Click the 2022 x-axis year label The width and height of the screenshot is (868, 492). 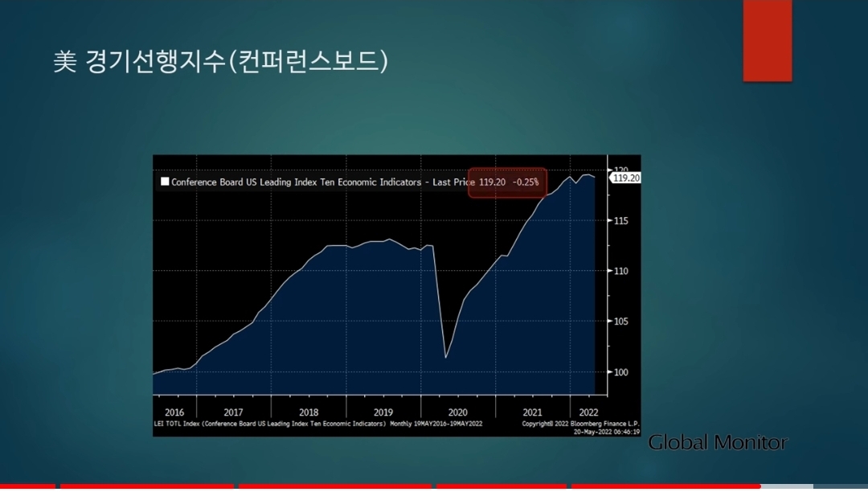[x=588, y=412]
